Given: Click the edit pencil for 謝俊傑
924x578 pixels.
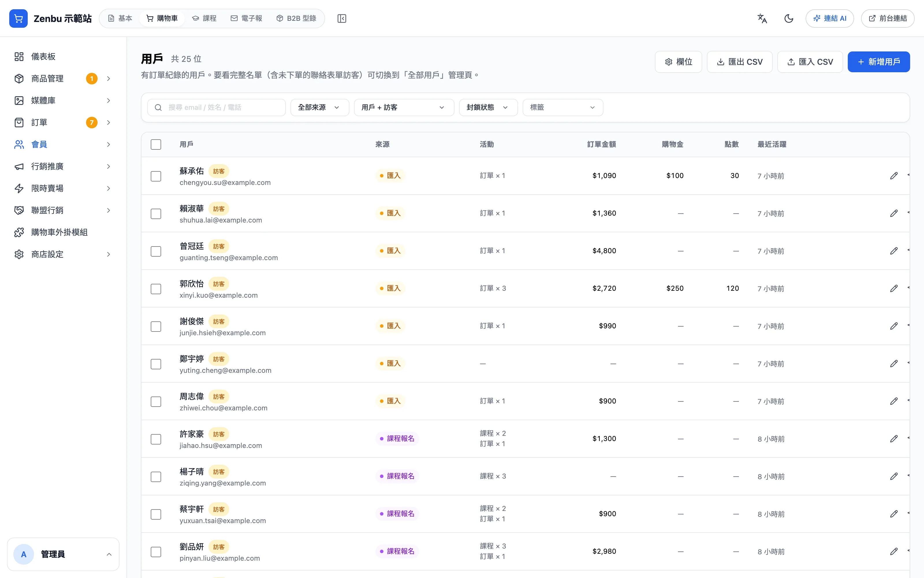Looking at the screenshot, I should tap(894, 326).
